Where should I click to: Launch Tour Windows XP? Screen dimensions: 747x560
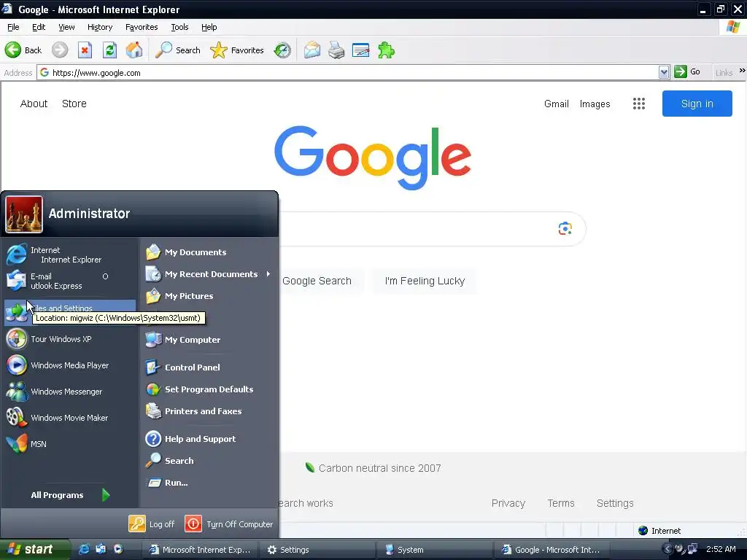69,339
